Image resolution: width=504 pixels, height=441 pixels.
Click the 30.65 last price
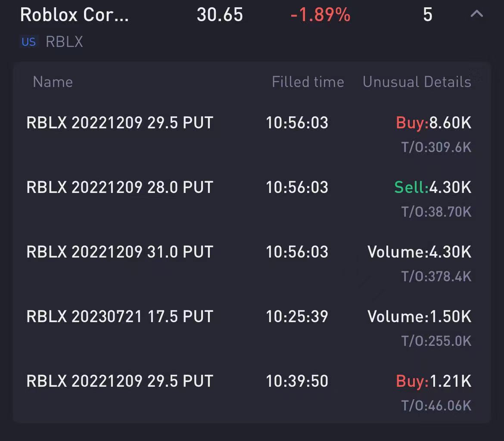tap(220, 15)
